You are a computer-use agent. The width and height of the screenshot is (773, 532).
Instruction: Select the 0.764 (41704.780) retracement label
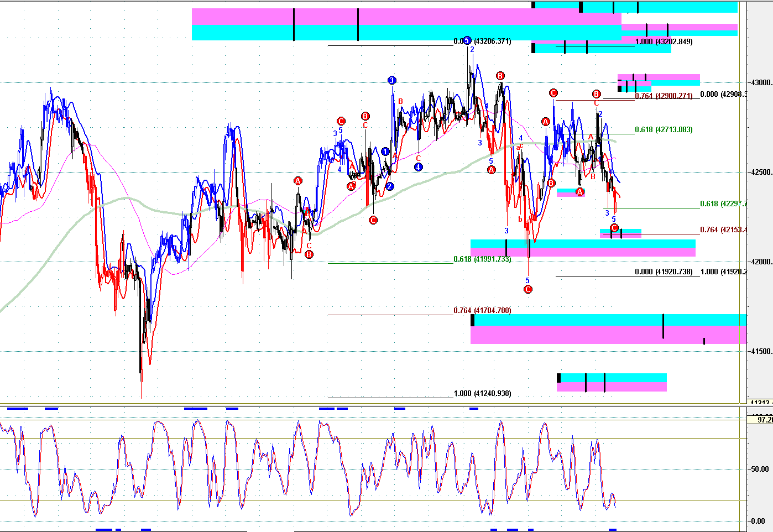pos(482,311)
